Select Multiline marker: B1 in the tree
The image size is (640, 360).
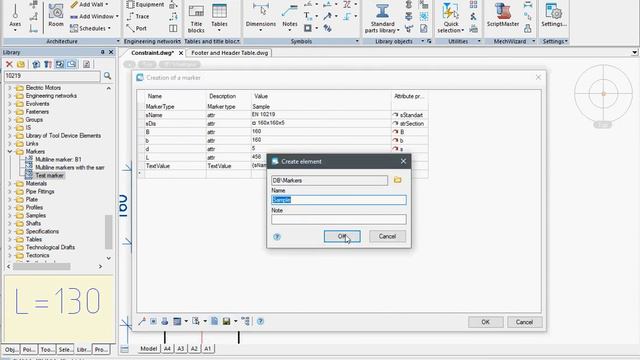click(x=58, y=160)
